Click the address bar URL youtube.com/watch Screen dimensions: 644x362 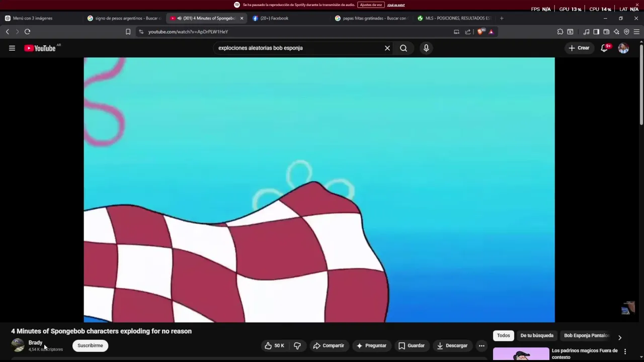click(x=188, y=32)
